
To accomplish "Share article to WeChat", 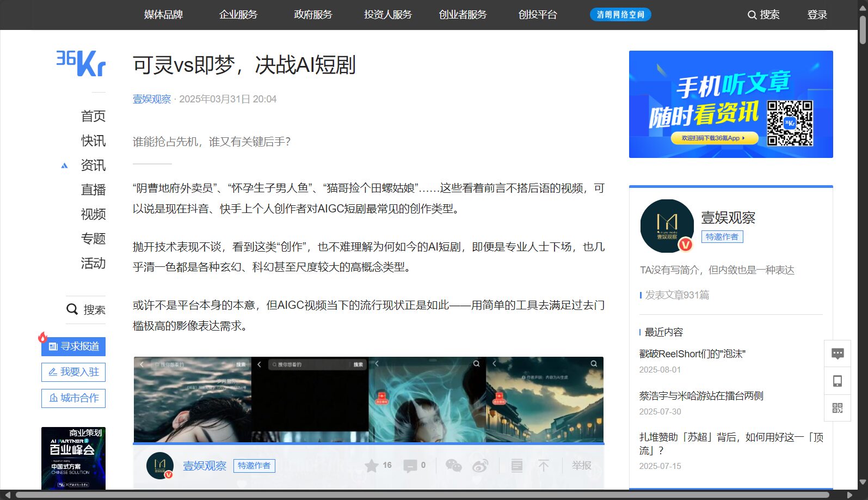I will coord(453,466).
